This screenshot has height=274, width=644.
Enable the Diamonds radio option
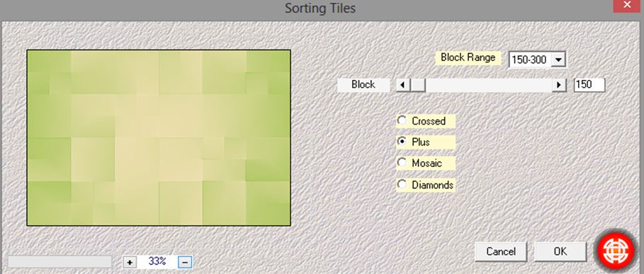pos(402,184)
